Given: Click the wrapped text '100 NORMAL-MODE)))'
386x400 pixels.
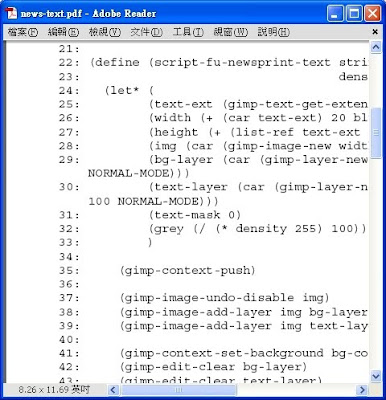Looking at the screenshot, I should pos(153,201).
